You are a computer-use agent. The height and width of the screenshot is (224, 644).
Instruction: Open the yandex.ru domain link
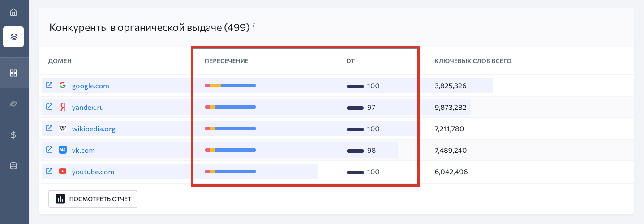pyautogui.click(x=88, y=108)
